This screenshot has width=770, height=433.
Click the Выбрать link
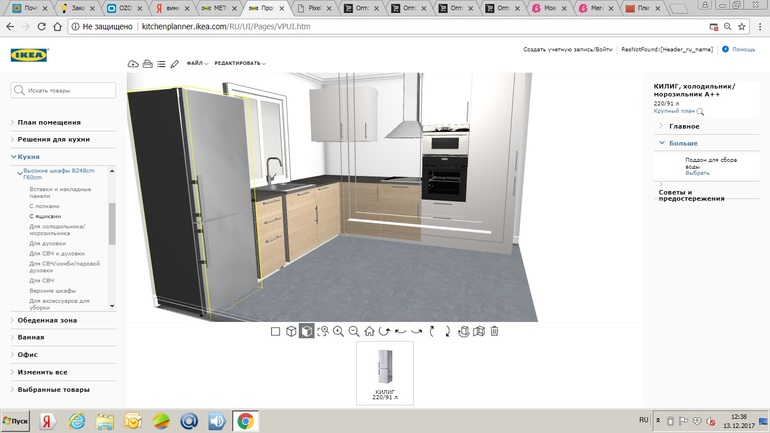tap(697, 173)
